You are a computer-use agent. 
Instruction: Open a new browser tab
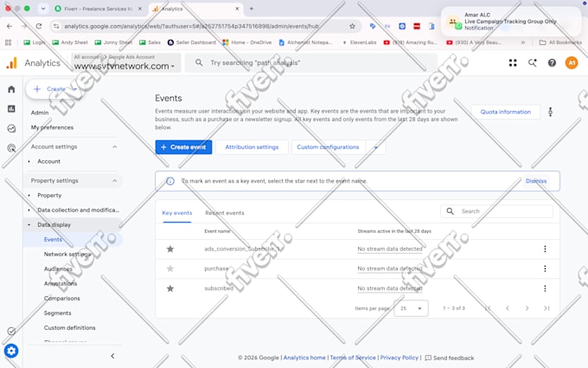pyautogui.click(x=252, y=9)
